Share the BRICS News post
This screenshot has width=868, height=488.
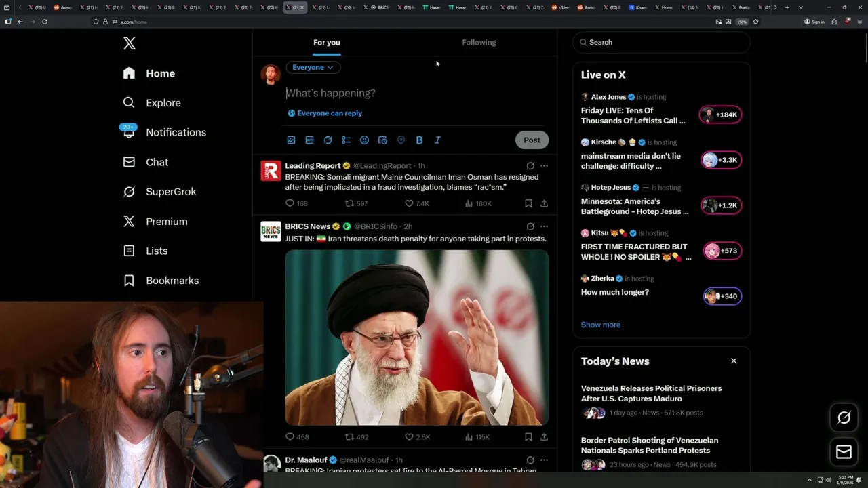click(x=544, y=437)
